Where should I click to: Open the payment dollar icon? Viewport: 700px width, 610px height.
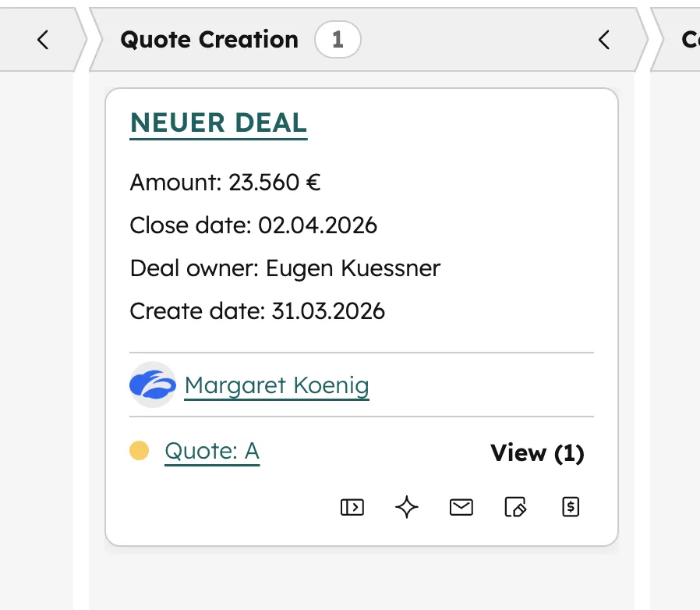tap(570, 507)
